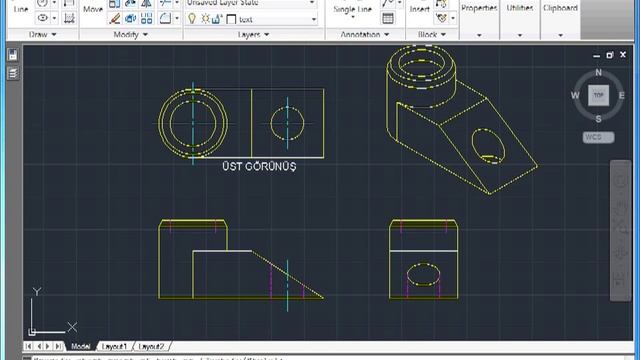Click the sheet list icon on the left sidebar
The image size is (640, 360).
(13, 73)
